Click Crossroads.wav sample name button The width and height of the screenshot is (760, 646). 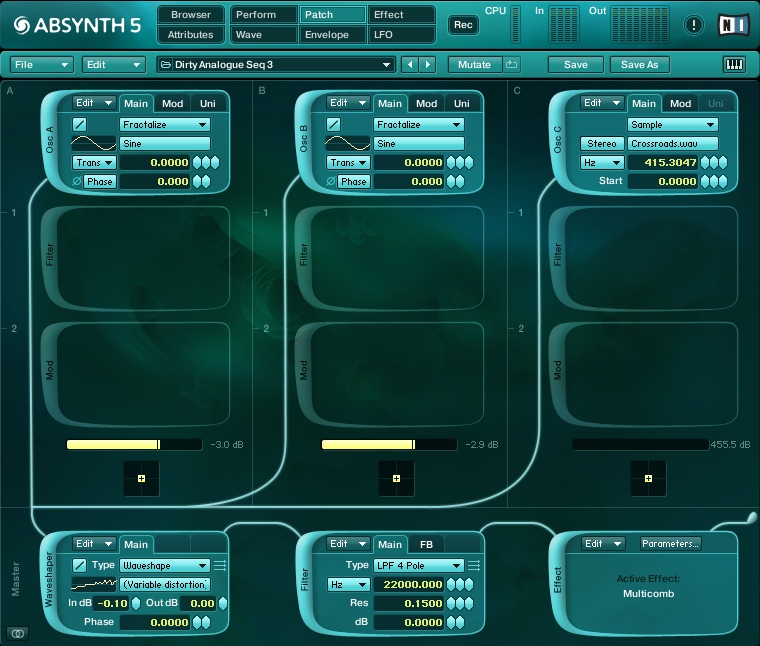tap(673, 143)
